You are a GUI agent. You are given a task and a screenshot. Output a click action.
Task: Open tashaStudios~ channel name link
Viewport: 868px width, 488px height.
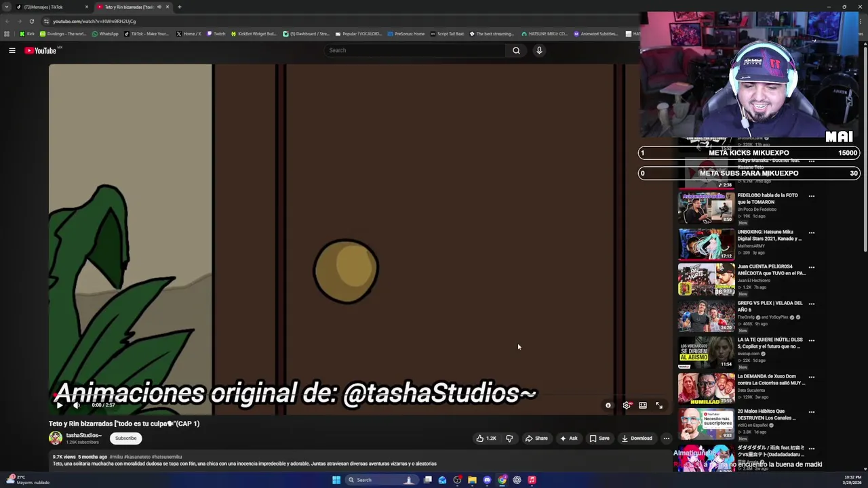(83, 435)
